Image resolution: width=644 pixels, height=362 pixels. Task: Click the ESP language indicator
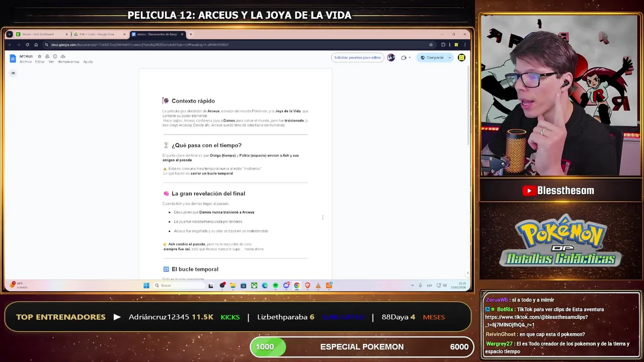(x=429, y=286)
